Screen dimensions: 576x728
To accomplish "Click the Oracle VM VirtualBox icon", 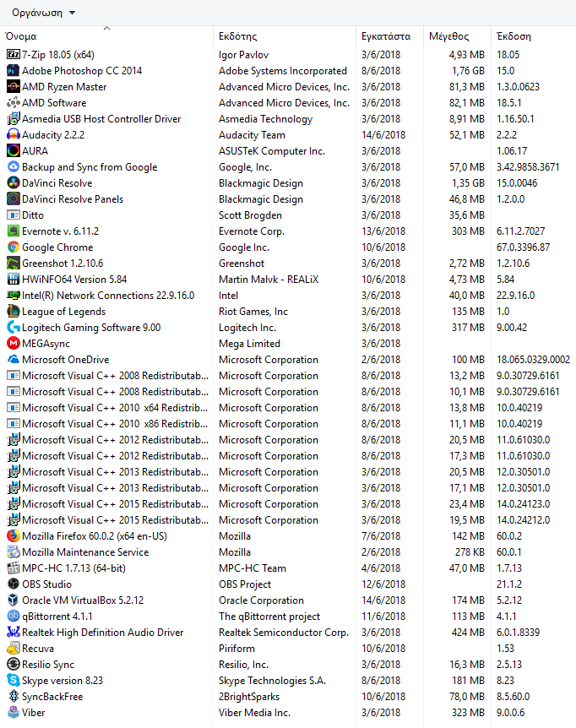I will click(14, 600).
